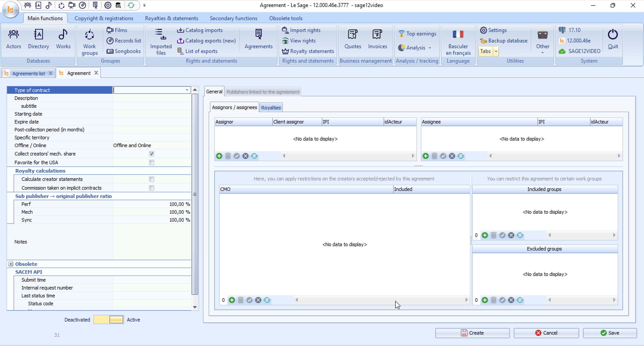Image resolution: width=644 pixels, height=346 pixels.
Task: Add a new assignor with green plus
Action: pyautogui.click(x=219, y=156)
